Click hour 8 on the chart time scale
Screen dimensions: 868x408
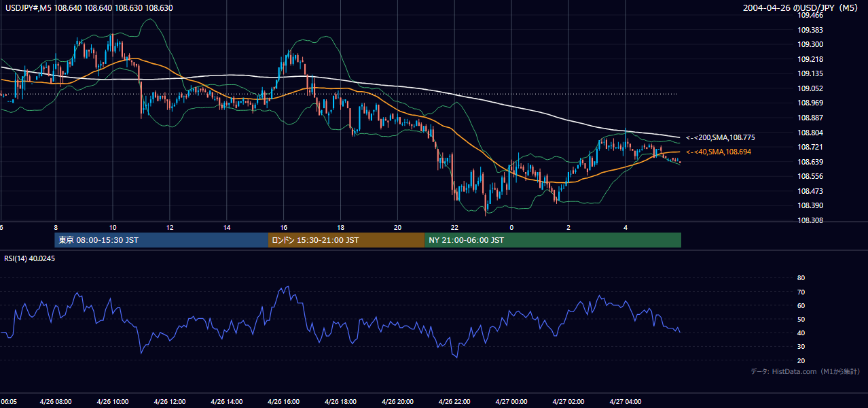click(56, 227)
